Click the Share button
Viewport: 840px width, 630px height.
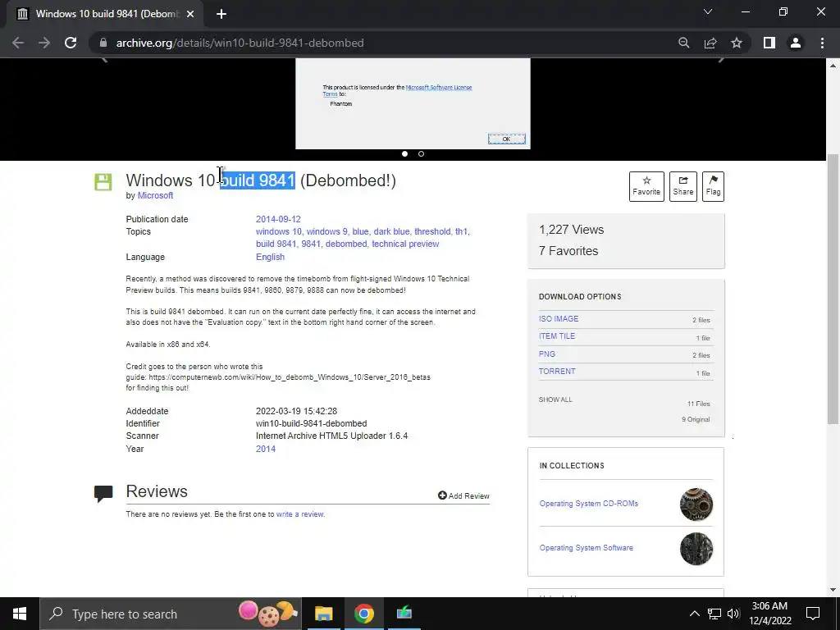(x=683, y=186)
